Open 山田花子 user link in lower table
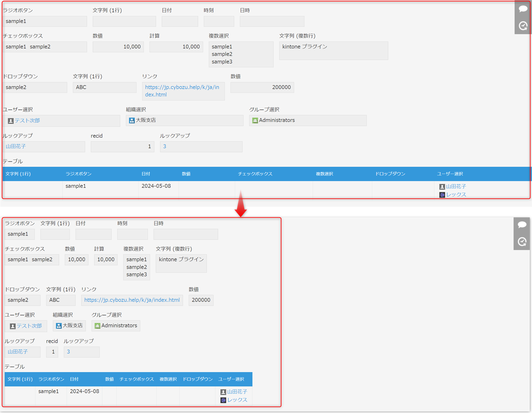The image size is (532, 413). [237, 392]
